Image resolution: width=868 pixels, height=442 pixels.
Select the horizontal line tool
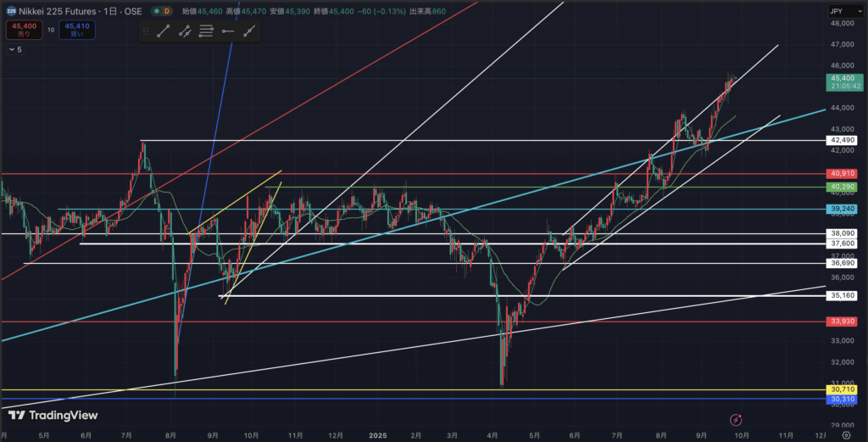tap(227, 32)
